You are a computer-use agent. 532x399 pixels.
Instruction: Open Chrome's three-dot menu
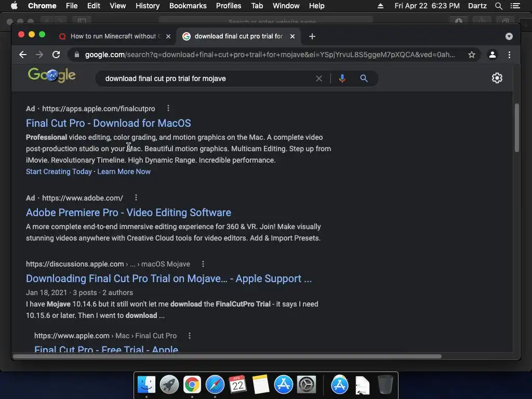509,55
